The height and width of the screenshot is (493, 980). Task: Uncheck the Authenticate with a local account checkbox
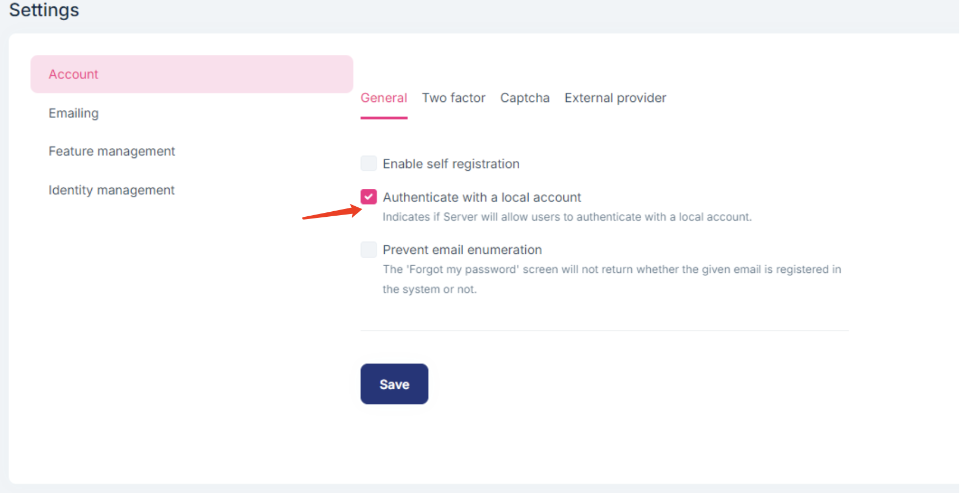(368, 197)
